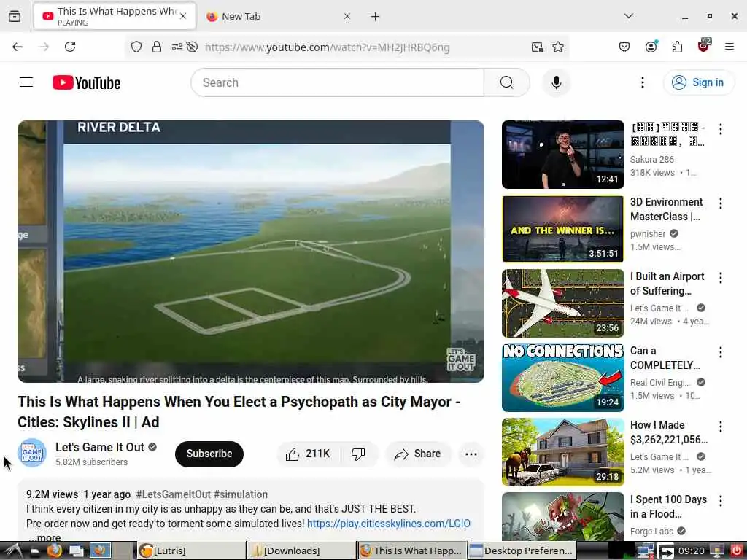Click the Sign in button
The height and width of the screenshot is (560, 747).
699,82
